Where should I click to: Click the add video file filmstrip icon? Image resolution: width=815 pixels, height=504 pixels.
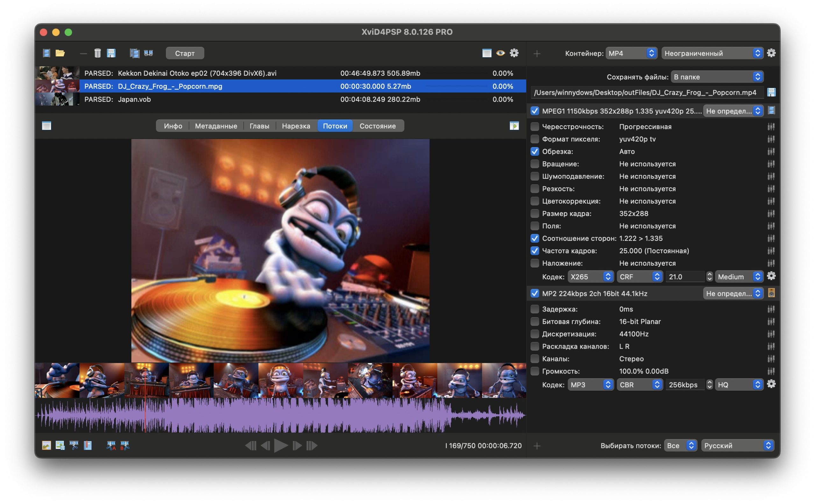pyautogui.click(x=46, y=53)
